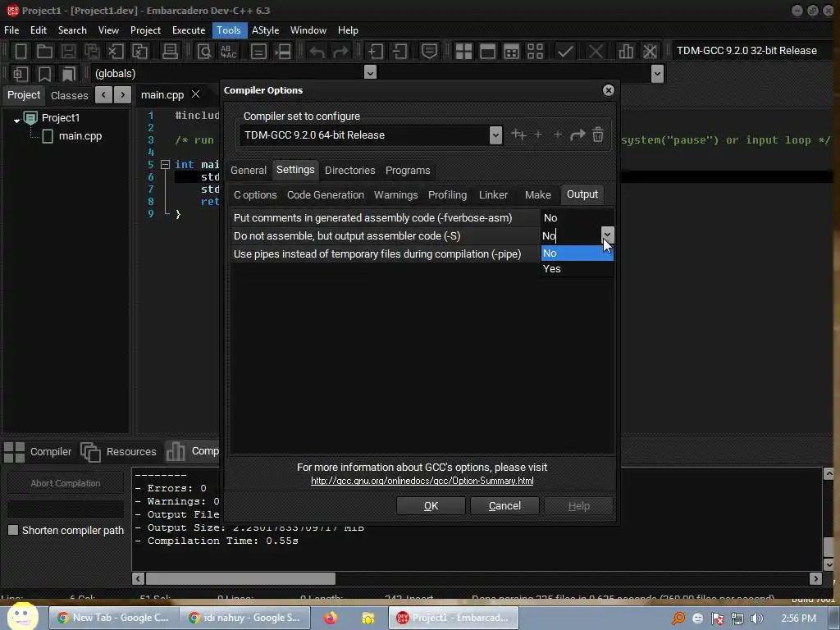Choose Yes in the open dropdown list
This screenshot has height=630, width=840.
coord(577,269)
